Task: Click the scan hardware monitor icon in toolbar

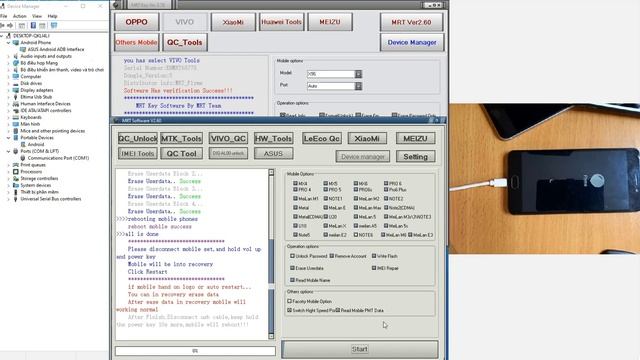Action: point(53,25)
